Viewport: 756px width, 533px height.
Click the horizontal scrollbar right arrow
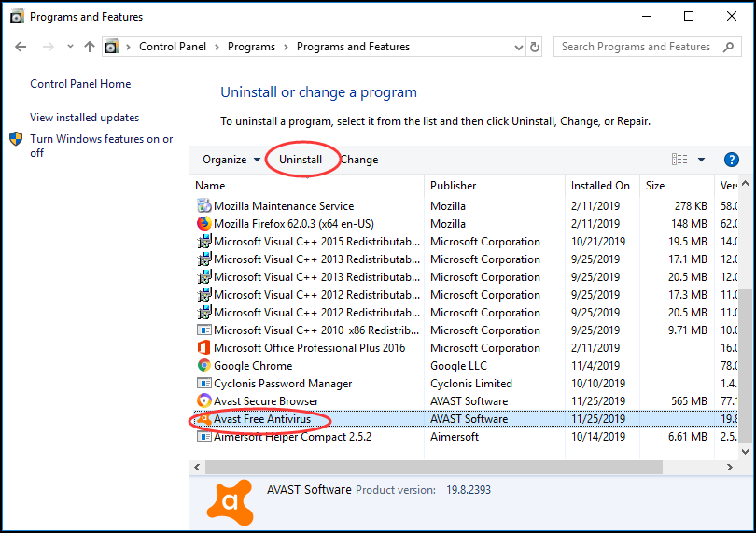[730, 467]
